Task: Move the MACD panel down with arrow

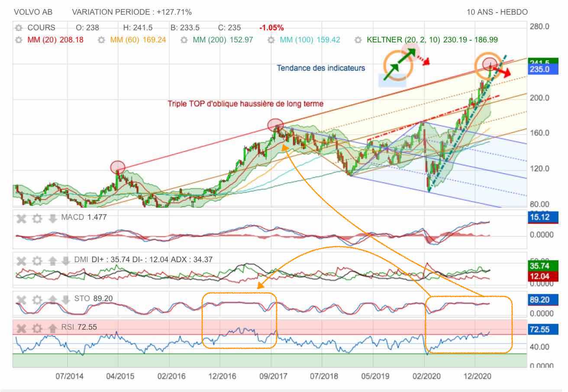Action: pos(52,218)
